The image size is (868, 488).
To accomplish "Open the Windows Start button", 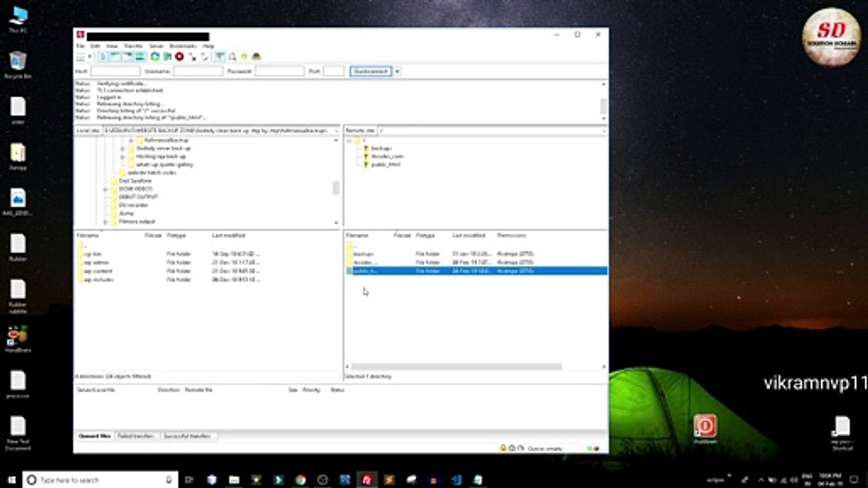I will 12,479.
